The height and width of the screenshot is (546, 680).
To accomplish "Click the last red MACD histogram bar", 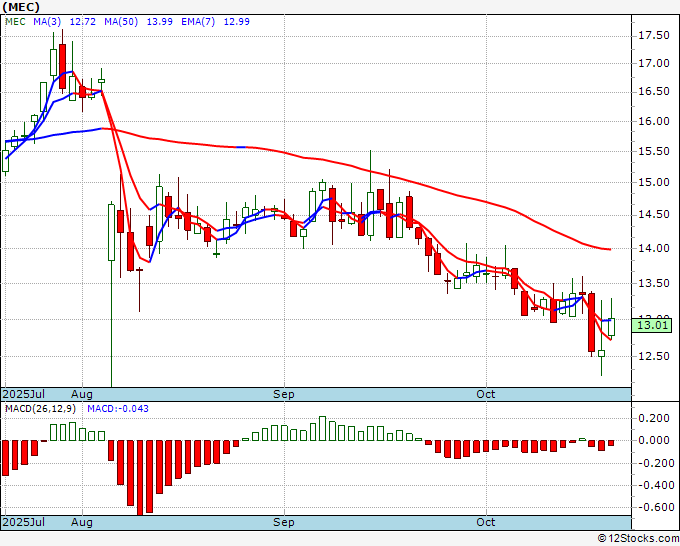I will [x=611, y=443].
